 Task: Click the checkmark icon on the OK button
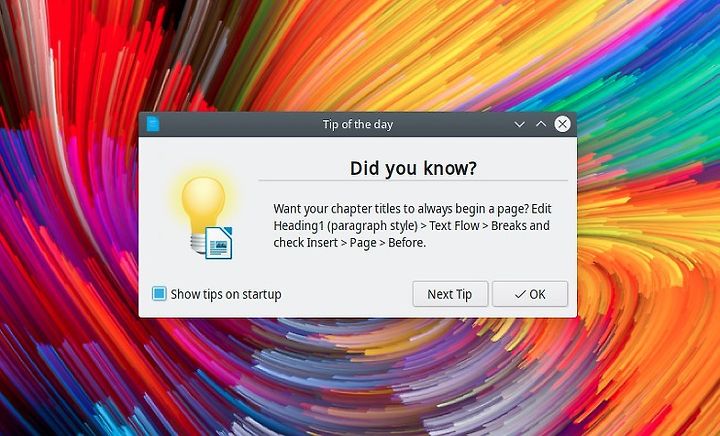(x=520, y=294)
